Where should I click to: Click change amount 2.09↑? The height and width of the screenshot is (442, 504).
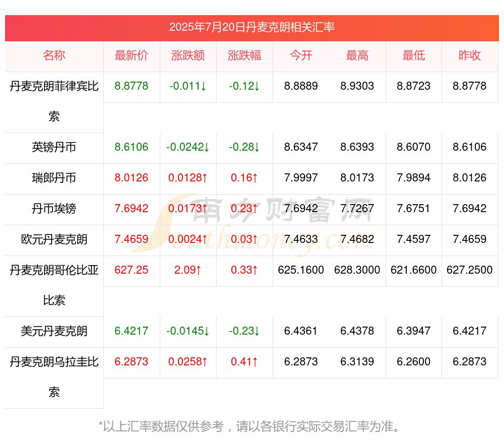coord(188,270)
